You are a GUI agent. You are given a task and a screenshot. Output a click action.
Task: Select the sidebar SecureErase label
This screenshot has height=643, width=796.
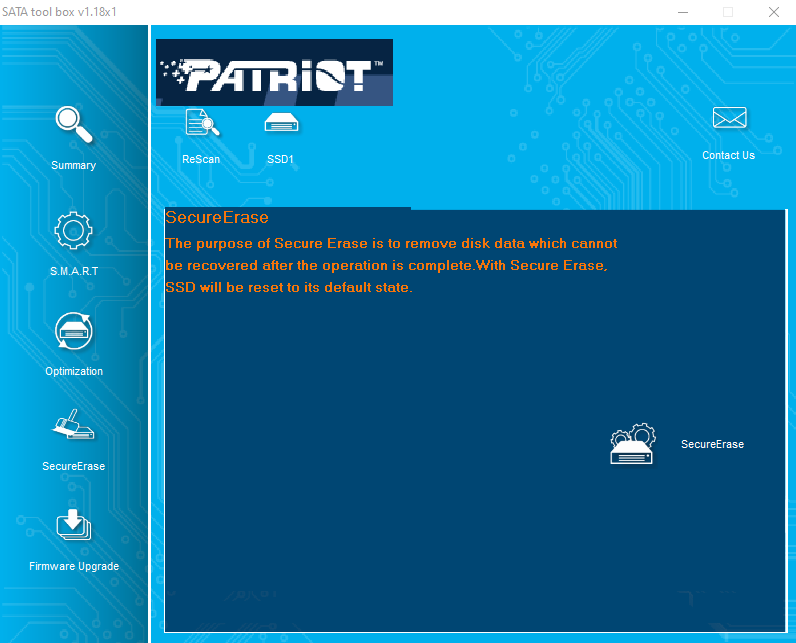click(74, 466)
